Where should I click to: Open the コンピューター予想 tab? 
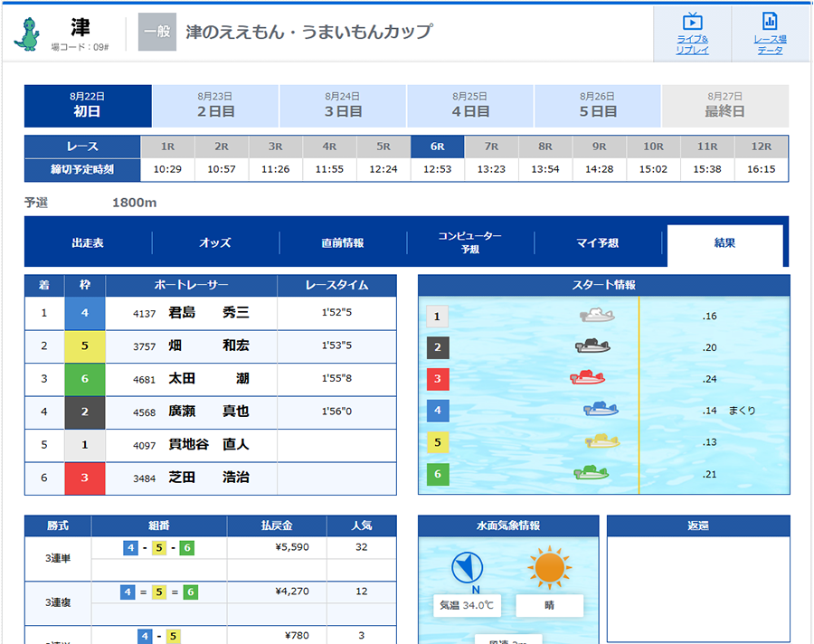[x=470, y=242]
